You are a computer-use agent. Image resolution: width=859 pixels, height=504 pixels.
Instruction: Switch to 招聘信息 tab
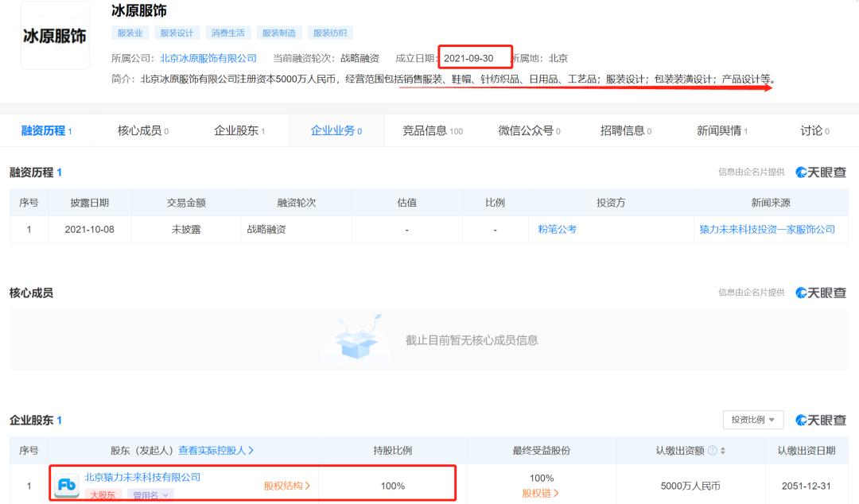626,130
